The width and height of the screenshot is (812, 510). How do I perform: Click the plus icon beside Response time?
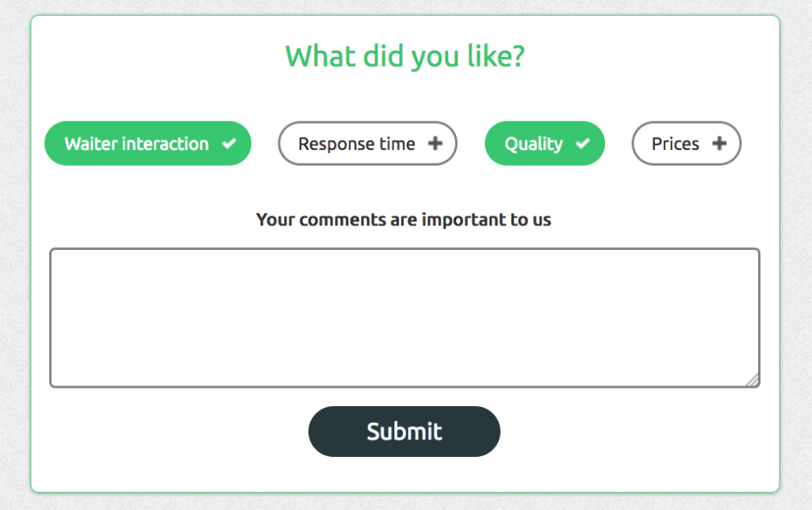(x=435, y=144)
